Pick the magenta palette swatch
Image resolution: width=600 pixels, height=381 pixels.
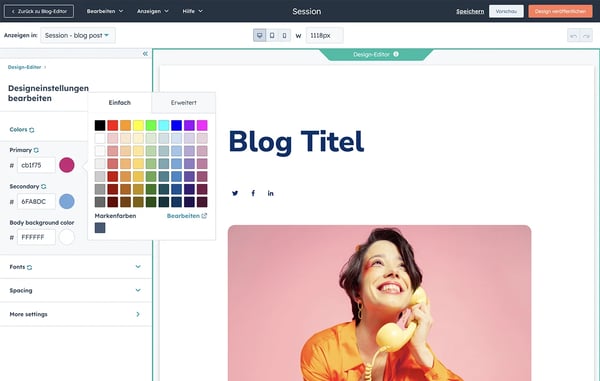[x=202, y=125]
